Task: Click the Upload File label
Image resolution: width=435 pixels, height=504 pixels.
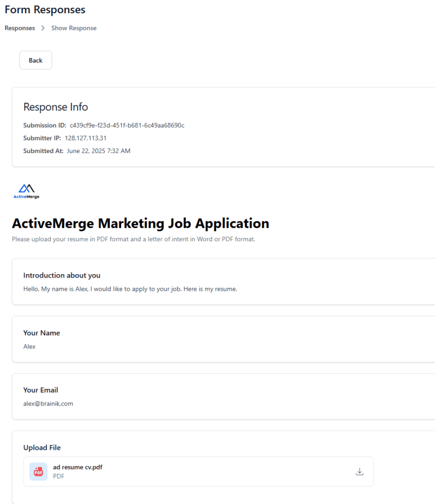Action: click(42, 447)
